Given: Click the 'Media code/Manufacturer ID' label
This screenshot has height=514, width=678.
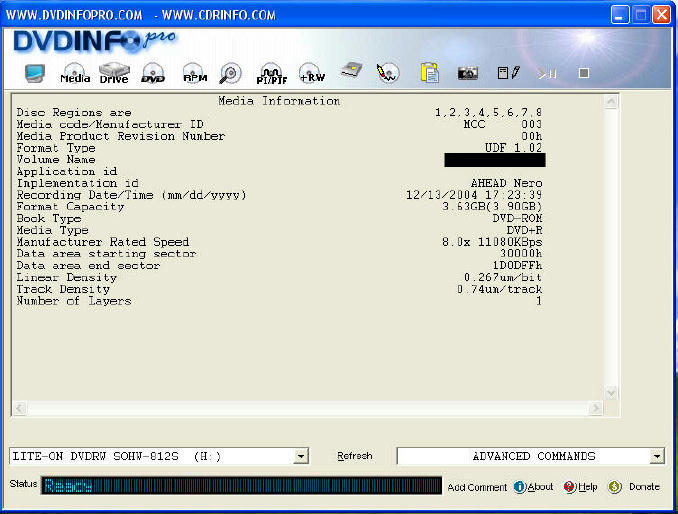Looking at the screenshot, I should 110,125.
